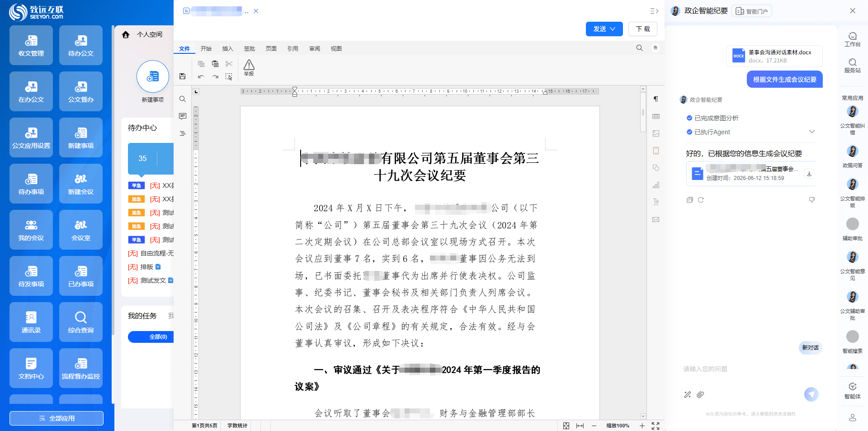This screenshot has width=868, height=431.
Task: Toggle the paragraph marks icon in the right strip
Action: click(x=656, y=99)
